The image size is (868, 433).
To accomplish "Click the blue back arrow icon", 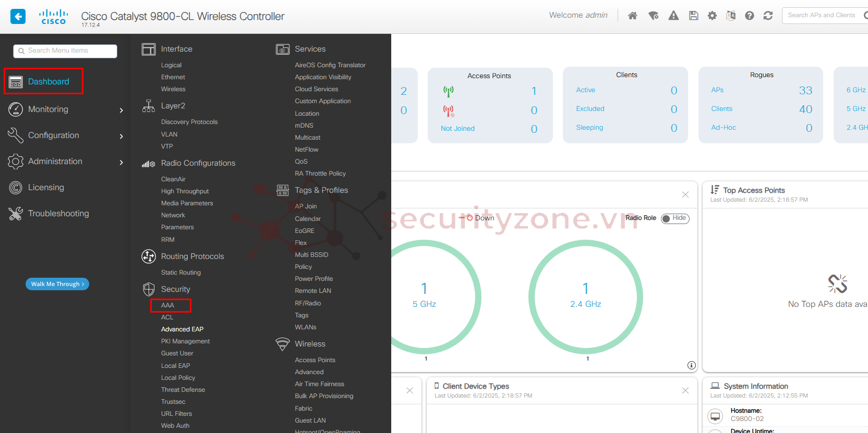I will click(x=18, y=16).
